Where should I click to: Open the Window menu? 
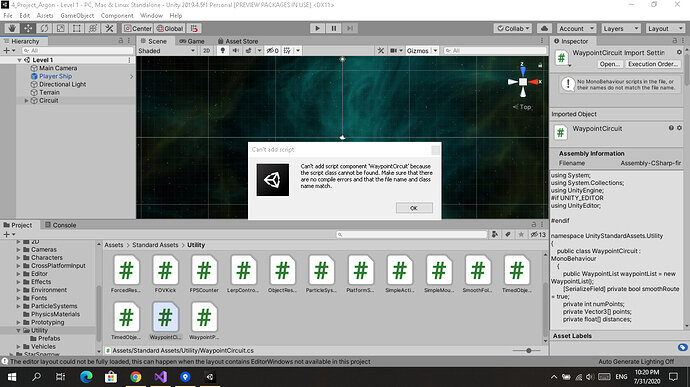click(x=151, y=15)
